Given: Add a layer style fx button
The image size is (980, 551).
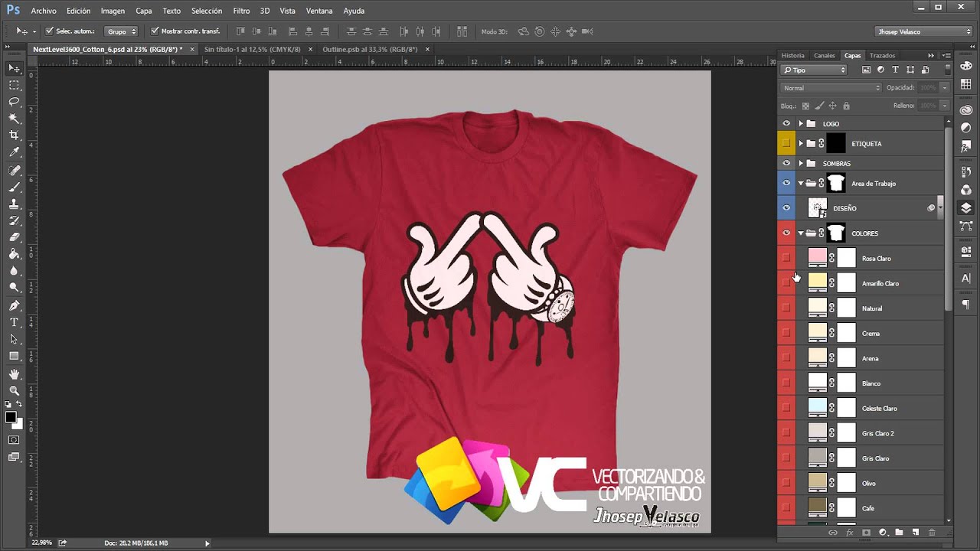Looking at the screenshot, I should [849, 532].
